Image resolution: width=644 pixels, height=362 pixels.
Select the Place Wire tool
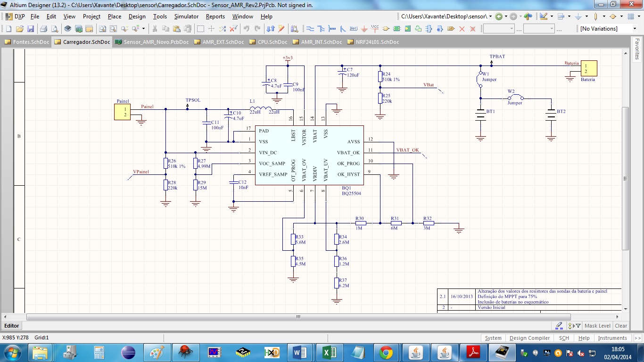(309, 28)
